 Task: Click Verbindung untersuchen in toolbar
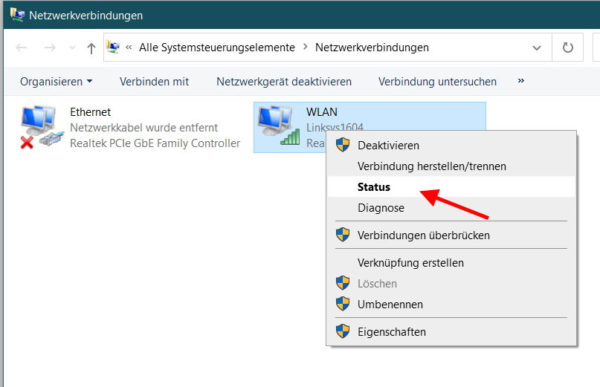pyautogui.click(x=437, y=82)
